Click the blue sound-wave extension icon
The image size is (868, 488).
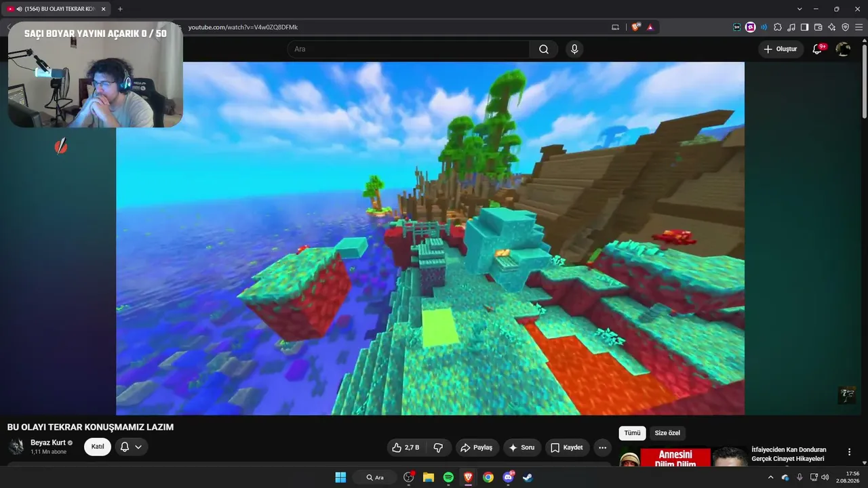[x=764, y=27]
